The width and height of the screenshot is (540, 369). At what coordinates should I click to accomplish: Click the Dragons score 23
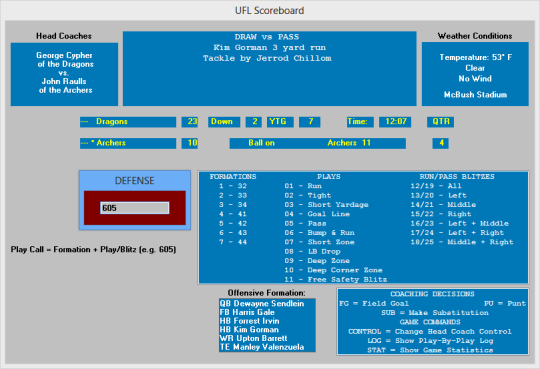pos(190,122)
